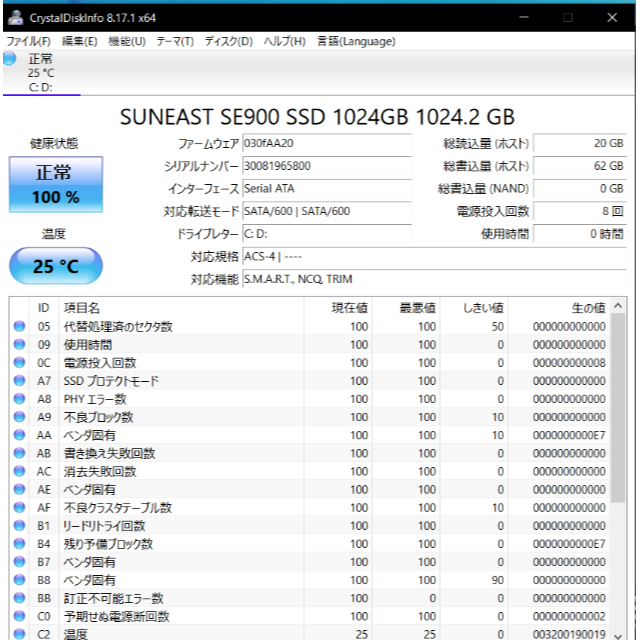Click the status orb for row AF
This screenshot has height=640, width=640.
(19, 507)
